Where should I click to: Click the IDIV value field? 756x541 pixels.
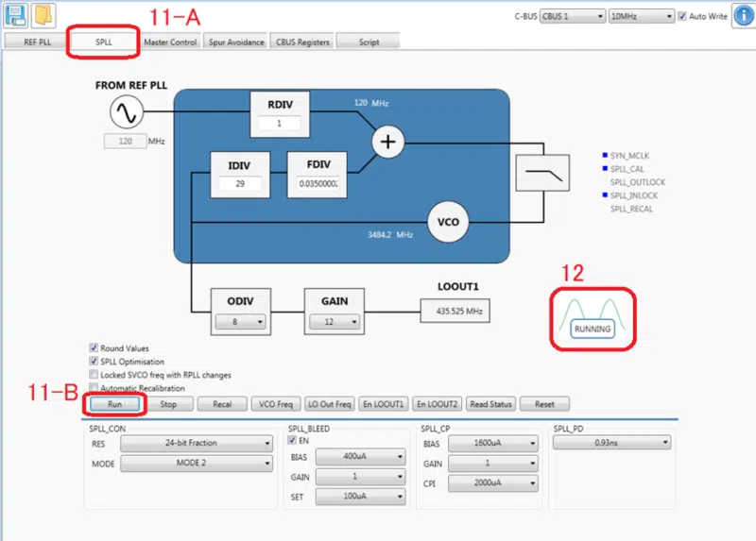[x=241, y=183]
